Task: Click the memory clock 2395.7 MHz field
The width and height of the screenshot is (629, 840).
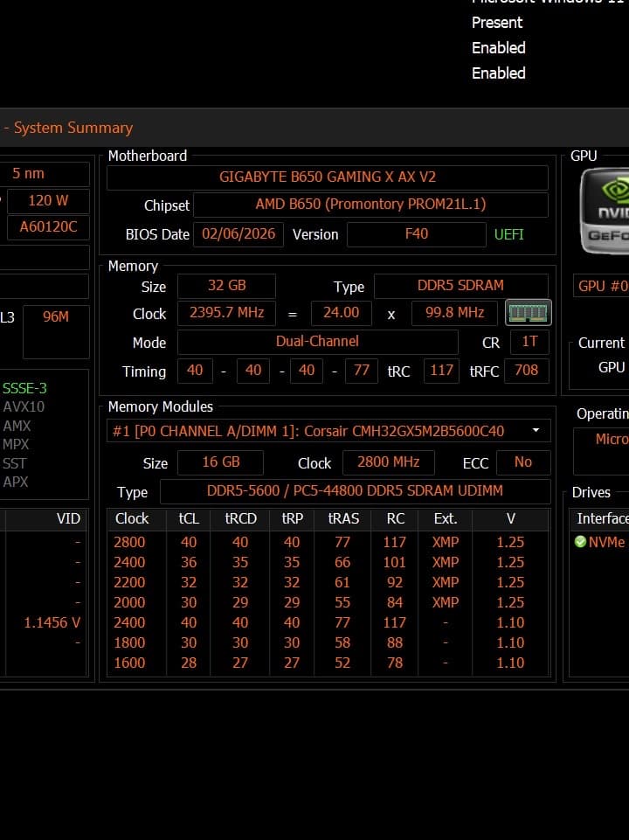Action: [226, 313]
